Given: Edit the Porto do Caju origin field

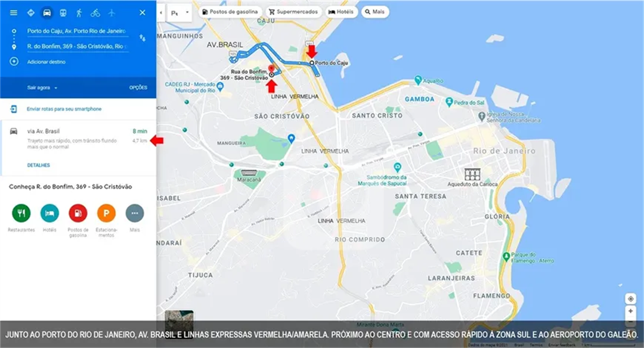Looking at the screenshot, I should pos(76,31).
